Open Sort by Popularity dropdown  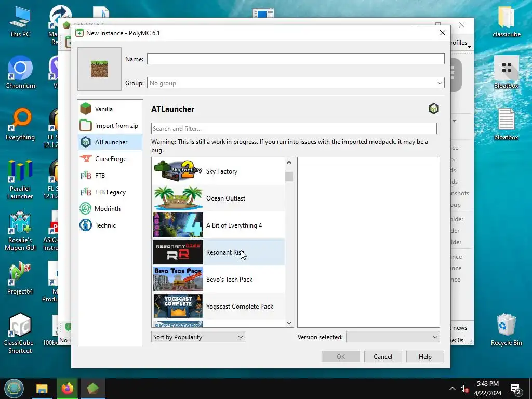[x=198, y=337]
